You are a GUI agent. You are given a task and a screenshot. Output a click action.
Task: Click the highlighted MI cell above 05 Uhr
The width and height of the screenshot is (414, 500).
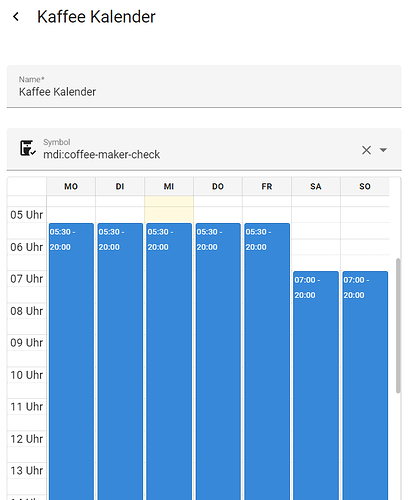(x=169, y=201)
